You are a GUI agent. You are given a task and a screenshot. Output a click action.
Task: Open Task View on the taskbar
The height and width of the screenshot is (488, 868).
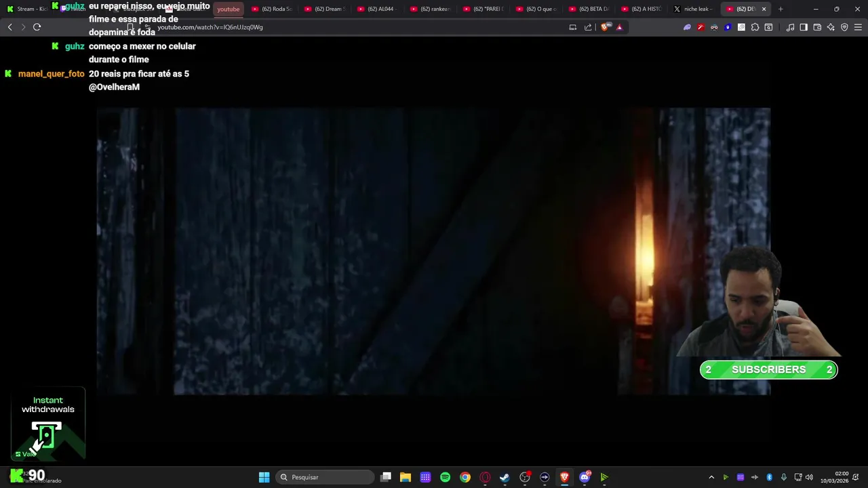[x=386, y=477]
